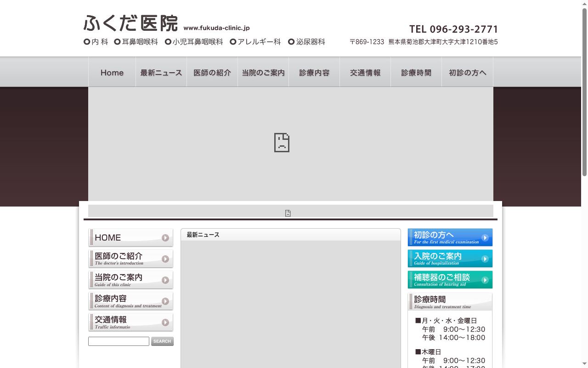Open the 入院のご案内 hospitalization guide banner

point(450,259)
